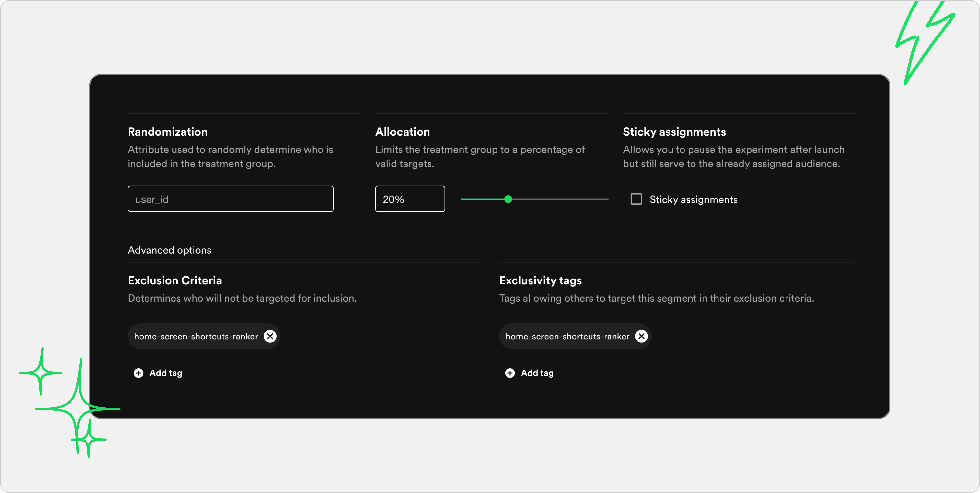Expand the Advanced options section
Viewport: 980px width, 493px height.
coord(169,250)
